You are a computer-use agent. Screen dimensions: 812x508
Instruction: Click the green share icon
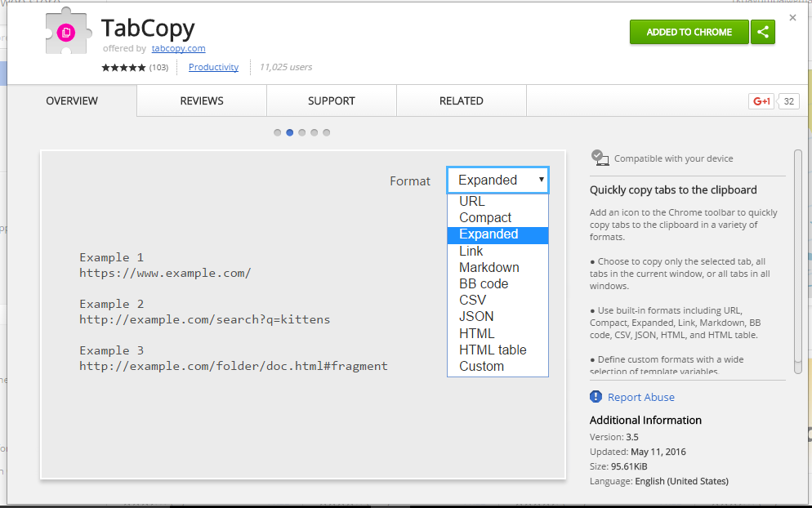(x=763, y=32)
